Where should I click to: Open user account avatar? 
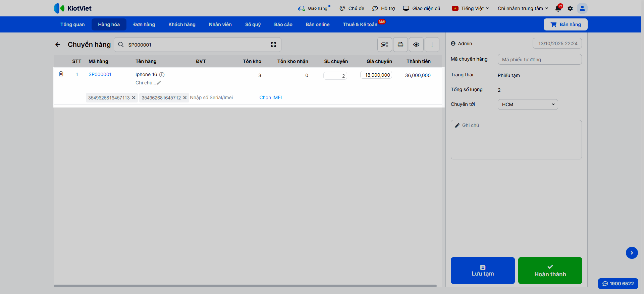(x=582, y=8)
